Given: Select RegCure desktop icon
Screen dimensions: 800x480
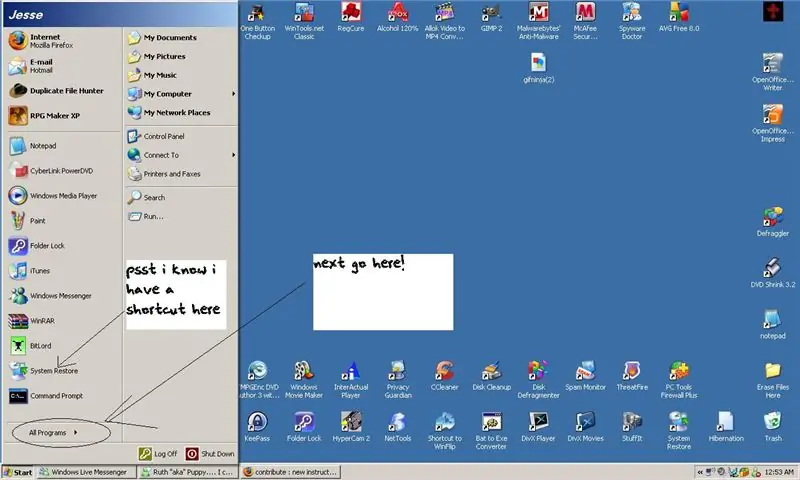Looking at the screenshot, I should point(351,17).
